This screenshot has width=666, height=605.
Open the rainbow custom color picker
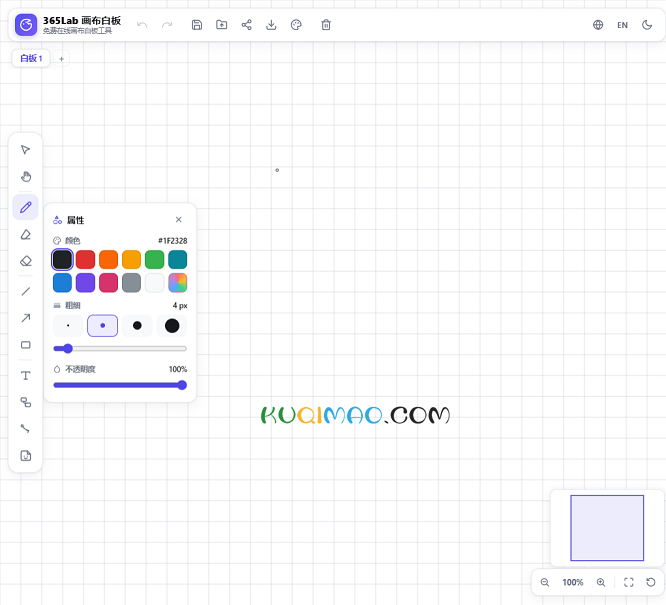178,283
